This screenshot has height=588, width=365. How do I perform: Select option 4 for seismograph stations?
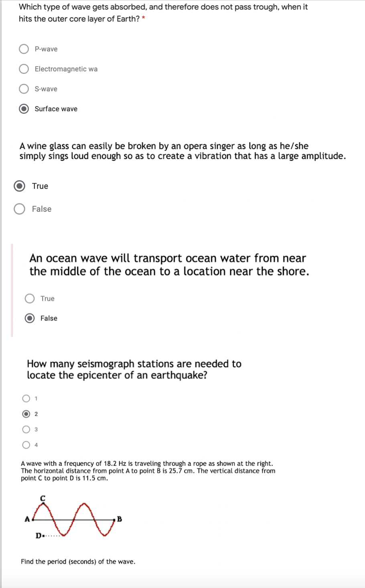coord(26,444)
